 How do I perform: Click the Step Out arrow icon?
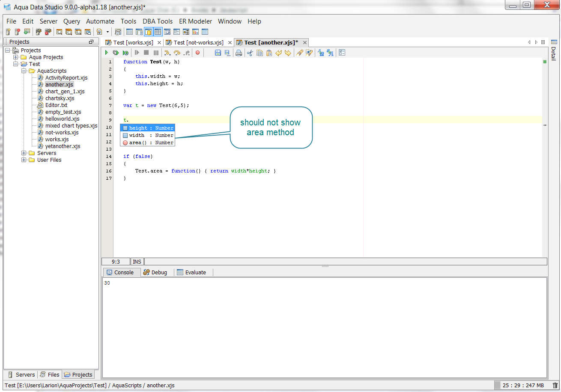point(187,53)
